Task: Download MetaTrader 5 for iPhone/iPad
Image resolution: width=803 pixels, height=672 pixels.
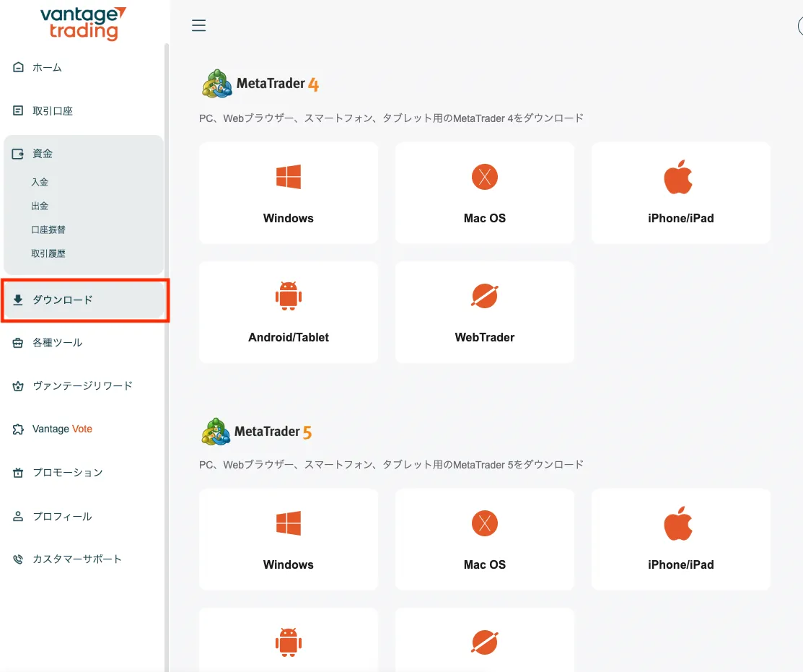Action: click(680, 539)
